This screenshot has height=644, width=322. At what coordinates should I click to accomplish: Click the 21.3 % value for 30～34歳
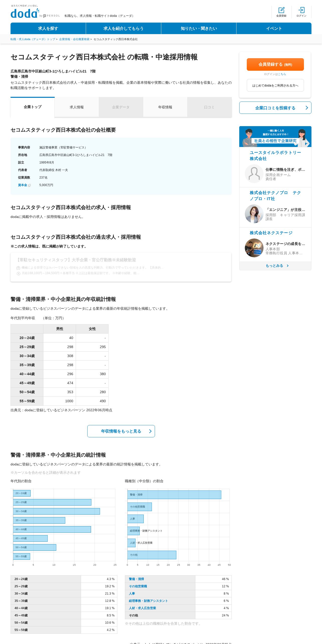[110, 594]
